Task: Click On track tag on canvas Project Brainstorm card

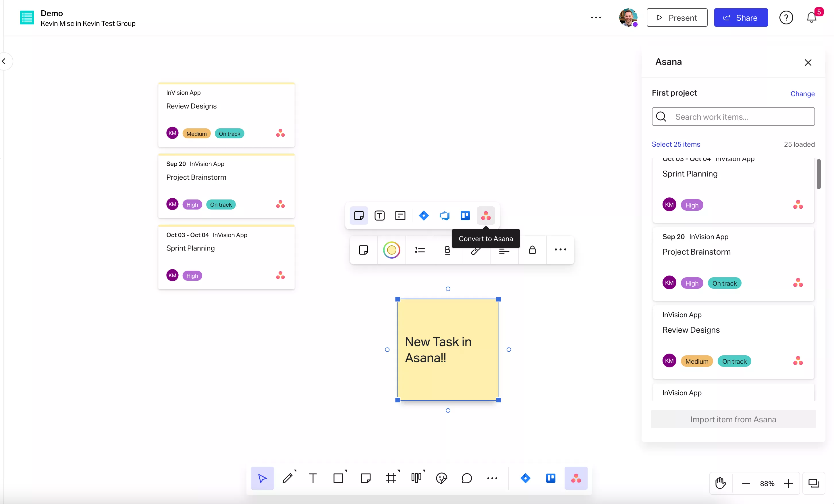Action: pyautogui.click(x=221, y=205)
